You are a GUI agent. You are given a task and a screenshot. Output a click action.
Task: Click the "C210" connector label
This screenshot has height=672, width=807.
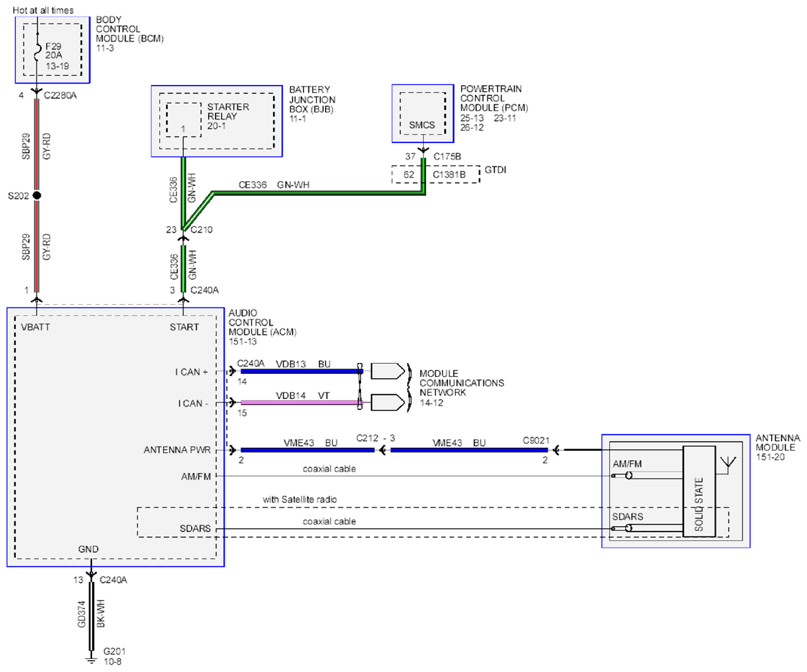[x=201, y=230]
